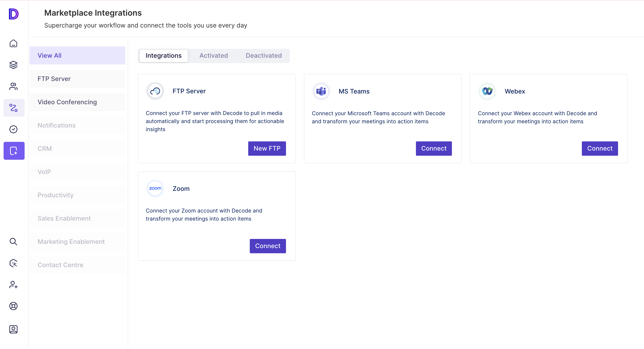Viewport: 644px width, 349px height.
Task: Open the users group sidebar icon
Action: coord(13,87)
